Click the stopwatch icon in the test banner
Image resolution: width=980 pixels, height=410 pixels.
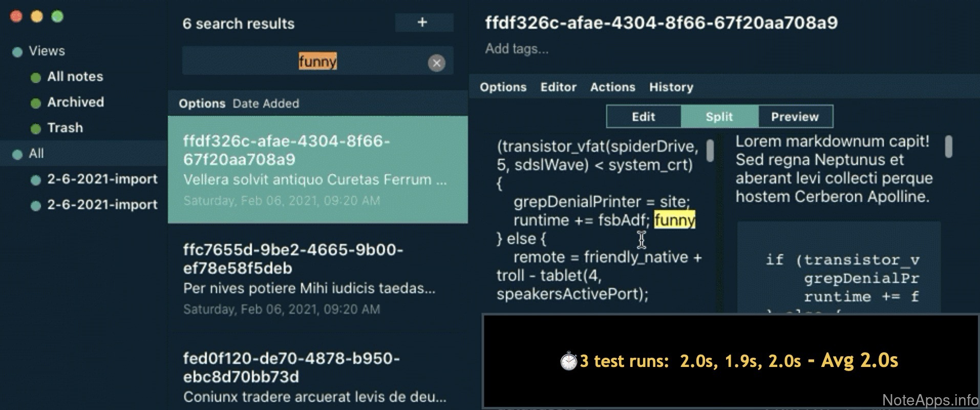click(x=568, y=361)
